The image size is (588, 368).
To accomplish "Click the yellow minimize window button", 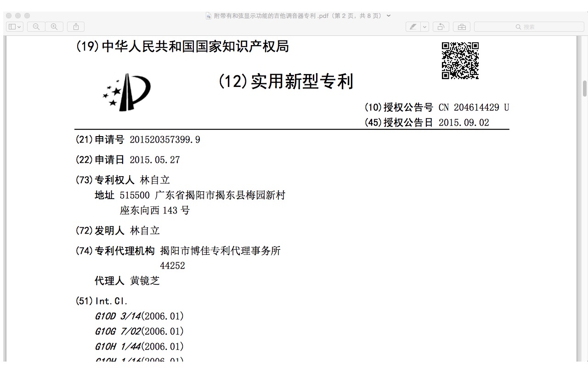I will 18,16.
